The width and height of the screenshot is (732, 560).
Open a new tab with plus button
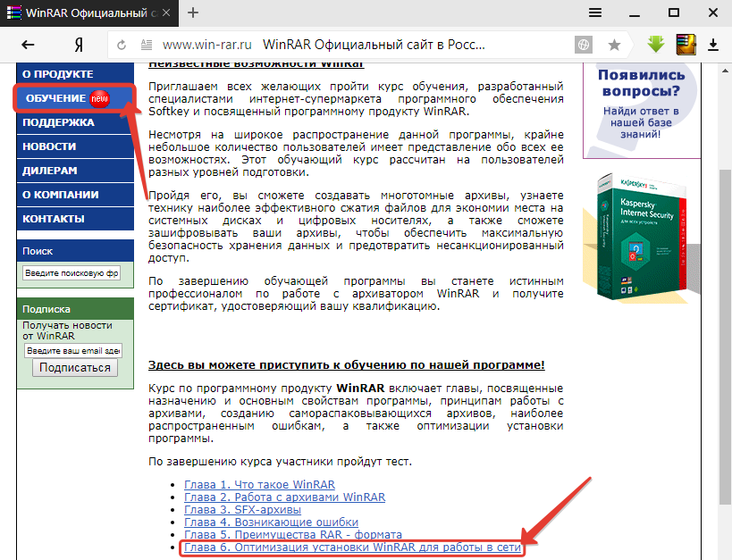tap(193, 13)
